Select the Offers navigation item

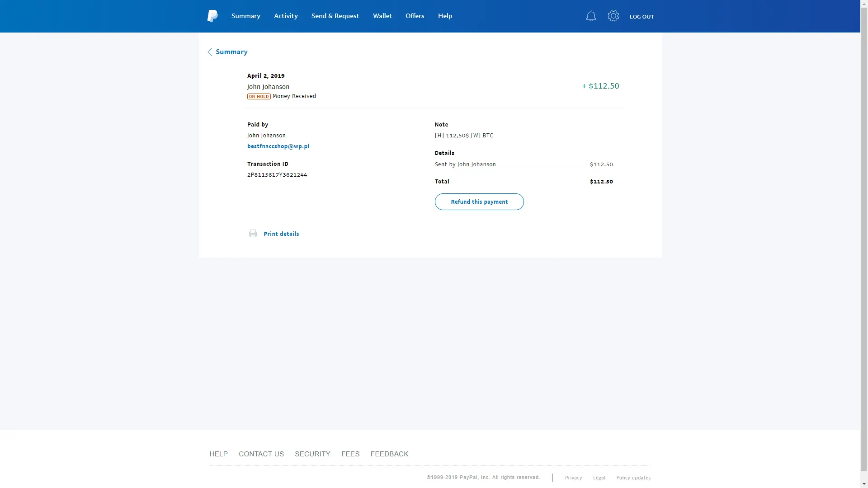(x=415, y=16)
